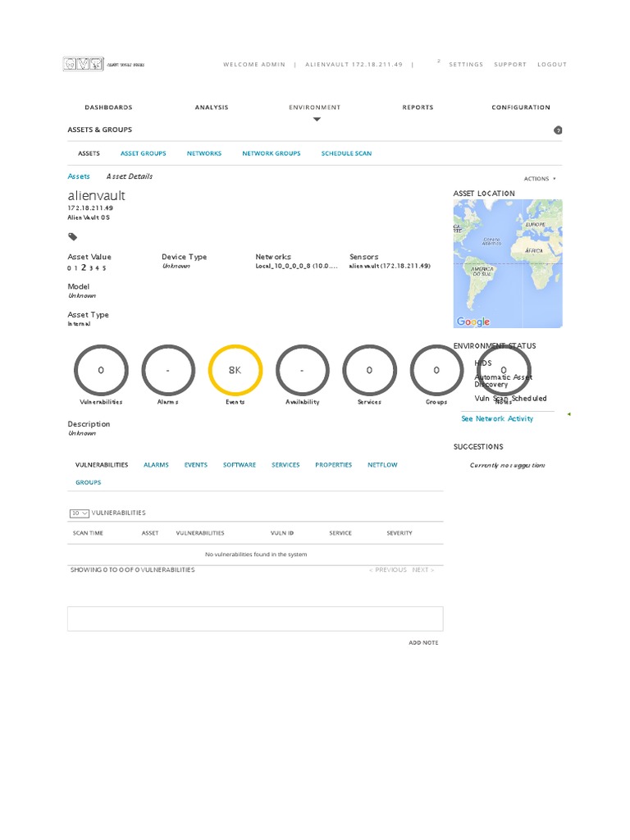Click the Logout link
The height and width of the screenshot is (840, 630).
click(552, 64)
